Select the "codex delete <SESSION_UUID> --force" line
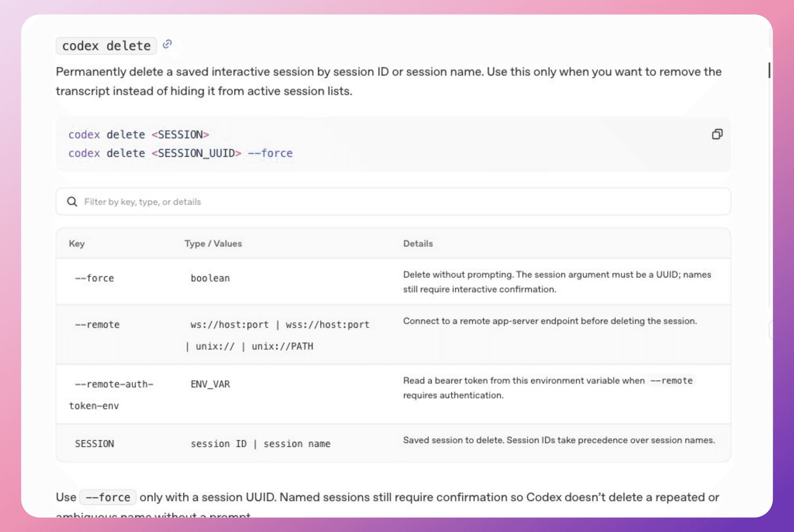The image size is (794, 532). [x=180, y=153]
